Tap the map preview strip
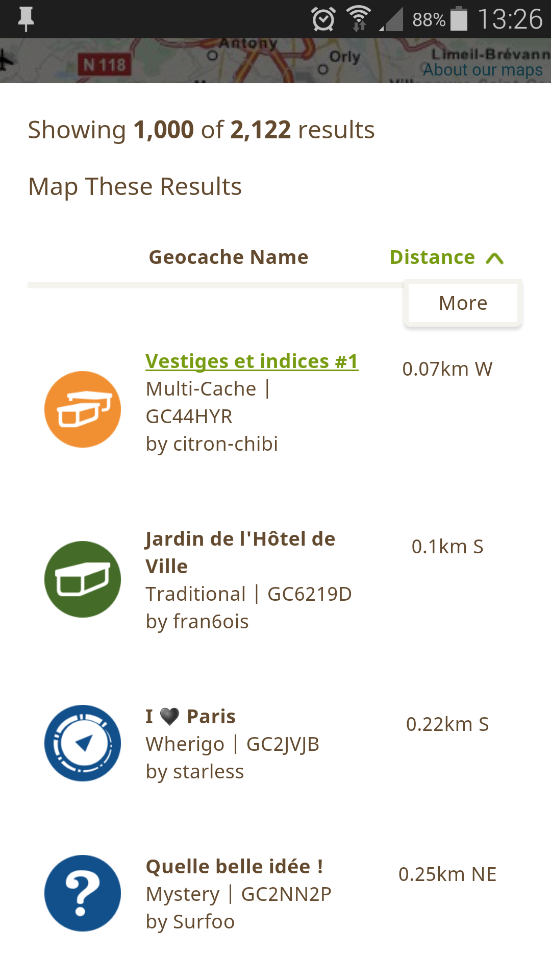Image resolution: width=551 pixels, height=980 pixels. pos(204,61)
